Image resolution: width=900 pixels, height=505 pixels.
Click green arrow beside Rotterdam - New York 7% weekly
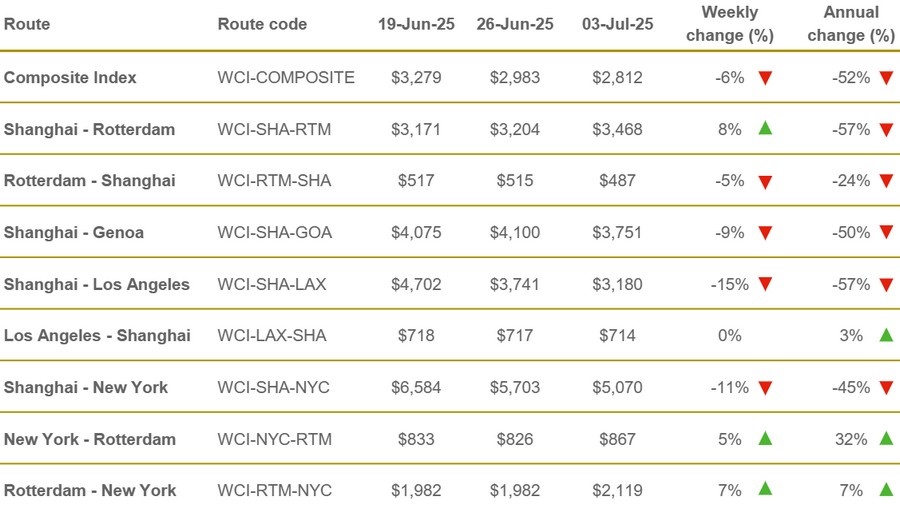coord(765,489)
